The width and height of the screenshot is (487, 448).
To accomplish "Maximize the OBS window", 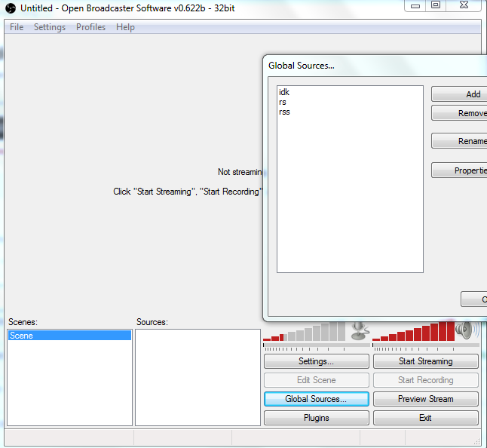I will coord(436,5).
